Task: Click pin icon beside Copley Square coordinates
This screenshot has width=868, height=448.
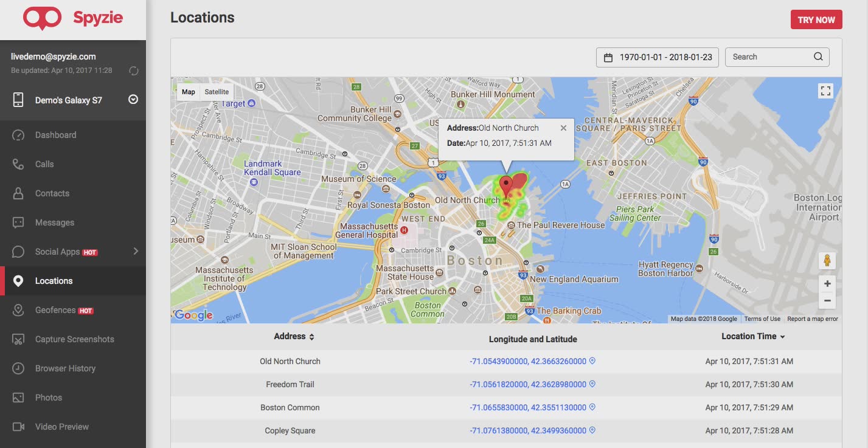Action: (x=592, y=430)
